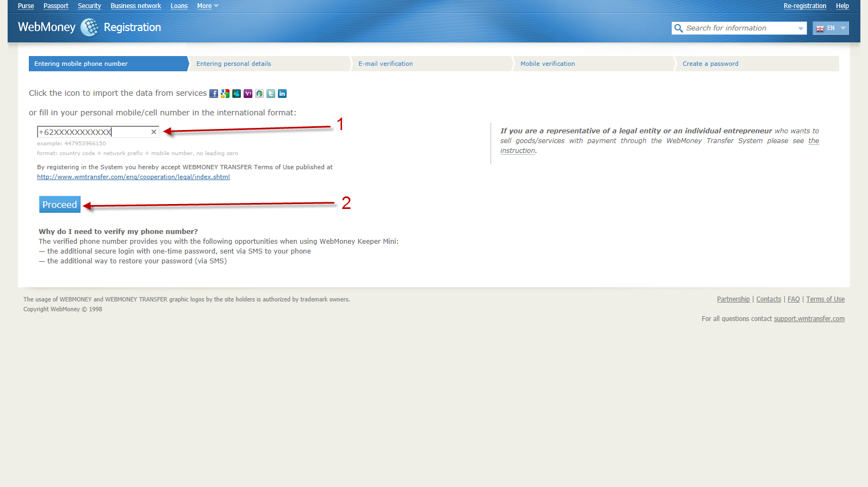Open the Purse menu
Viewport: 868px width, 487px height.
(x=26, y=6)
